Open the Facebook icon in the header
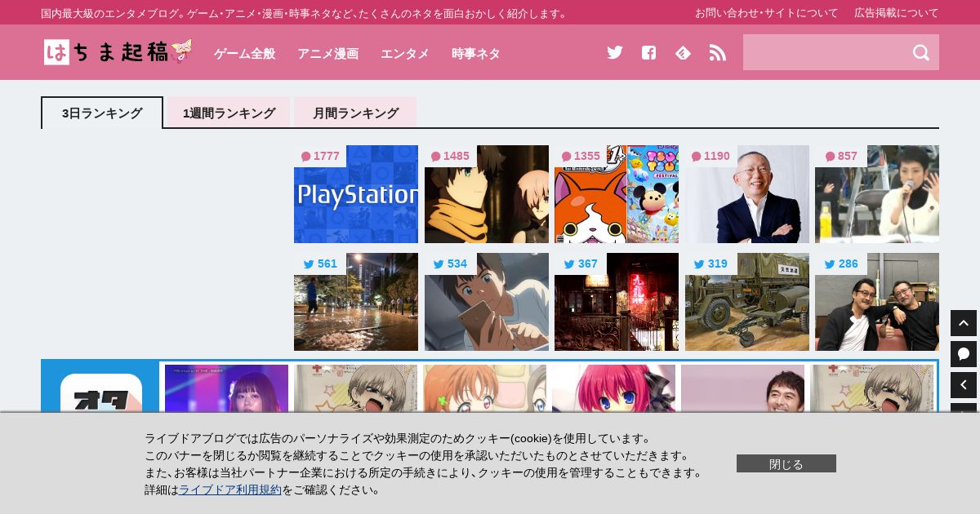This screenshot has height=514, width=980. (648, 52)
